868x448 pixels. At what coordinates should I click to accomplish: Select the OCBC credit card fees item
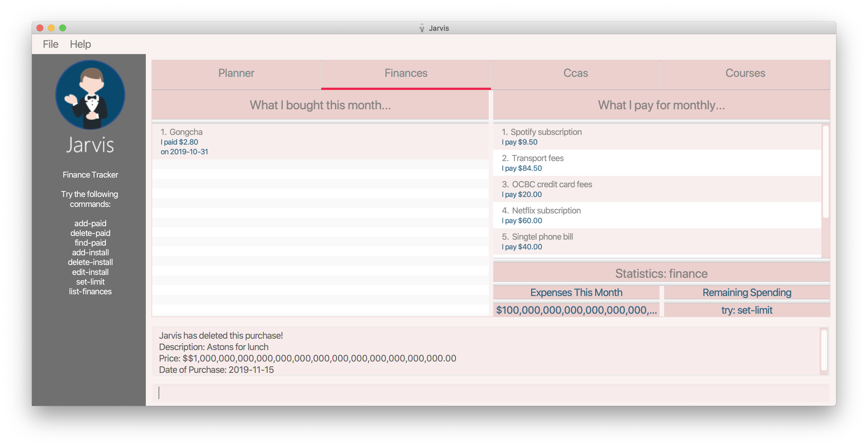point(656,189)
